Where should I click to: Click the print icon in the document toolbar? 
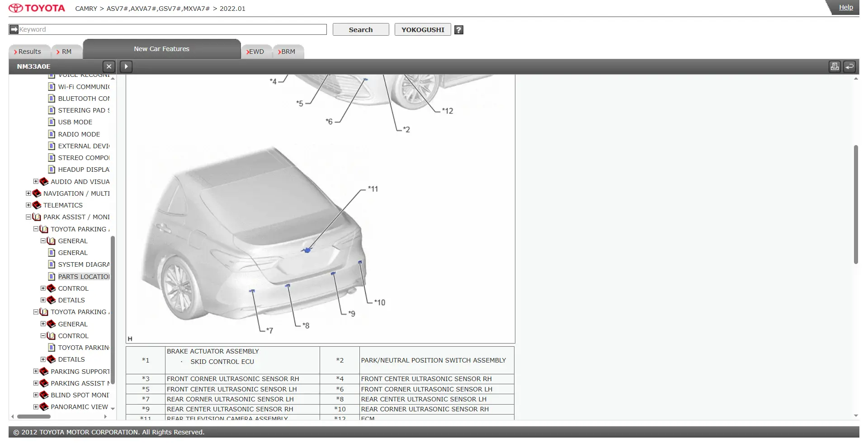(x=835, y=66)
